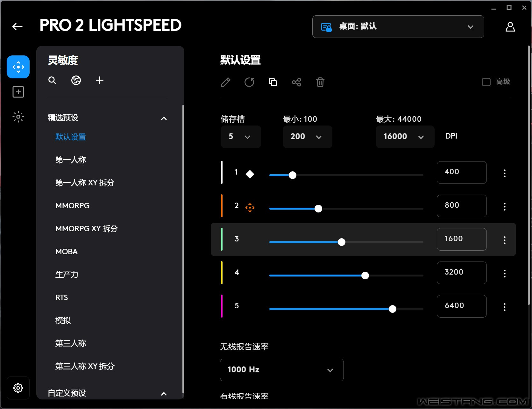Click the globe community presets icon
The width and height of the screenshot is (532, 409).
[x=76, y=80]
